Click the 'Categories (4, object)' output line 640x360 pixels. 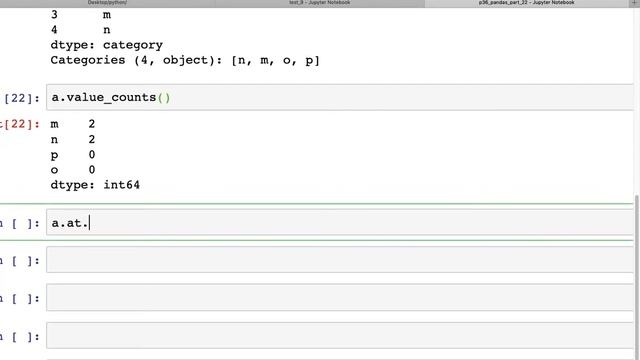pos(185,60)
